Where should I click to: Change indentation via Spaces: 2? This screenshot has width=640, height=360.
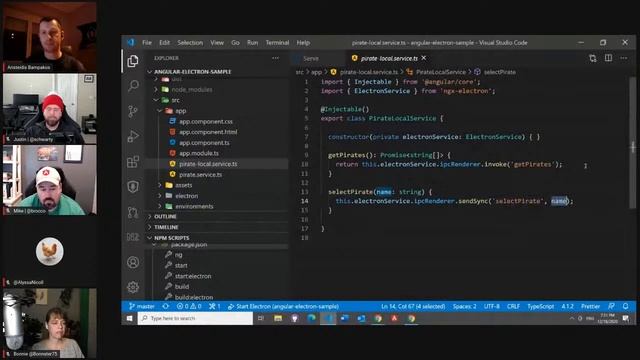pos(464,306)
